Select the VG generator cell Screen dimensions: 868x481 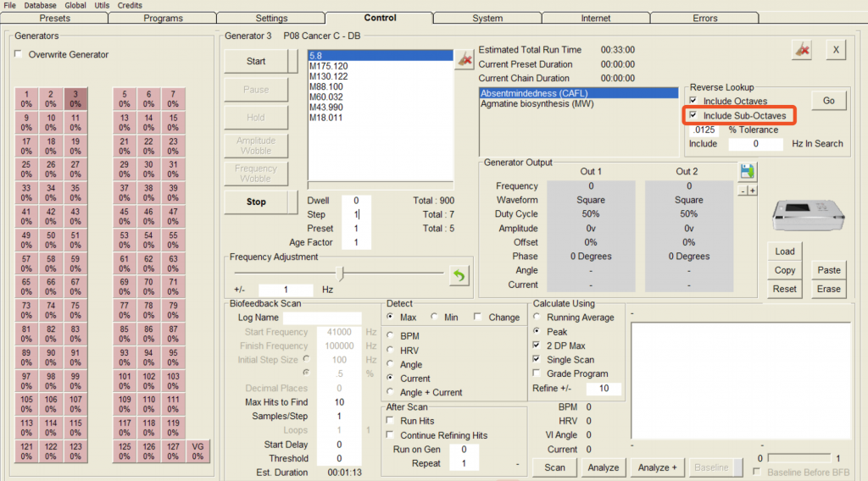[198, 451]
